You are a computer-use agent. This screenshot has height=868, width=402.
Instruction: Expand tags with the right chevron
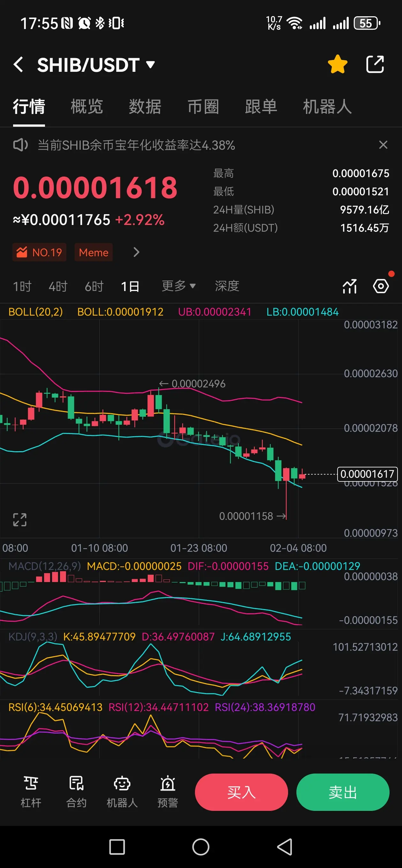[x=136, y=252]
